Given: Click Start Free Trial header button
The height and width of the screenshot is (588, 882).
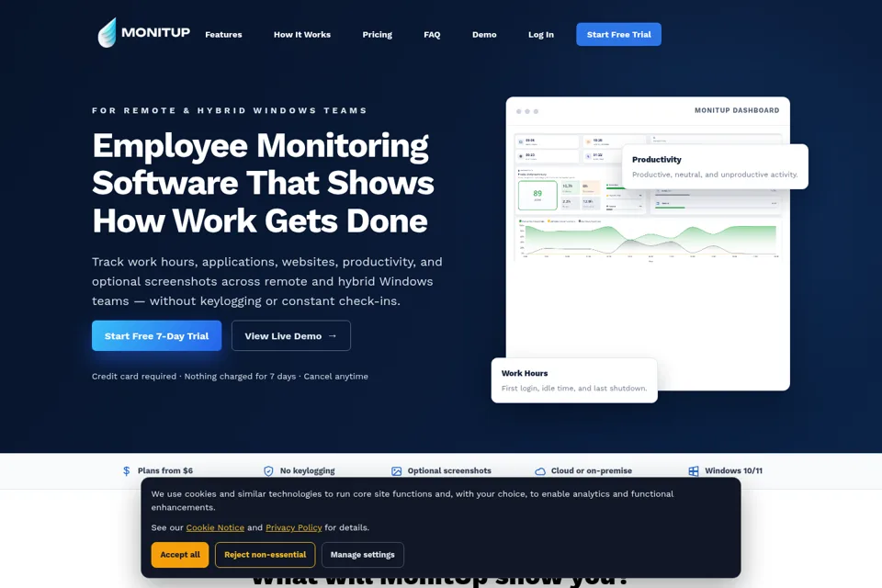Looking at the screenshot, I should coord(618,34).
